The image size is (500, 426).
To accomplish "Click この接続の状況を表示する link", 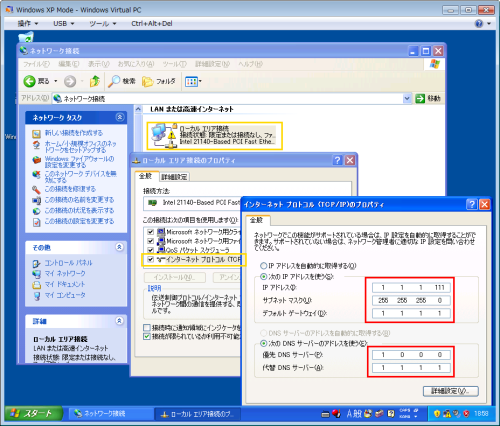I will [79, 211].
